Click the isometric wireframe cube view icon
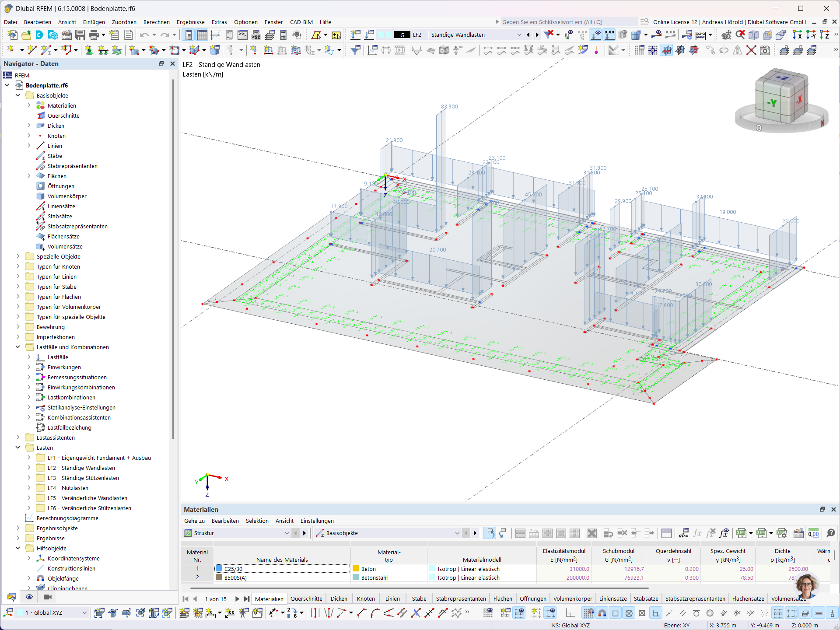This screenshot has width=840, height=630. pyautogui.click(x=754, y=35)
